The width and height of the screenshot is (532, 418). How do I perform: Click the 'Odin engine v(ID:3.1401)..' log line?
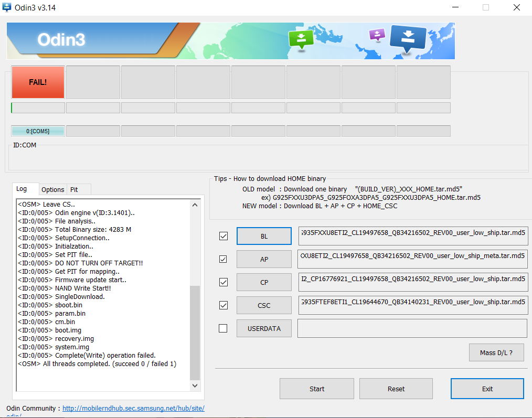tap(77, 213)
